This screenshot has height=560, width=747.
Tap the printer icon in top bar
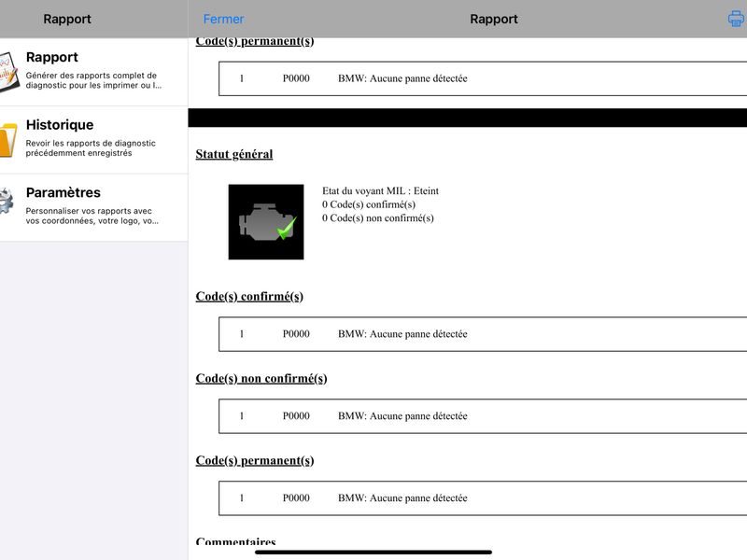click(x=737, y=19)
